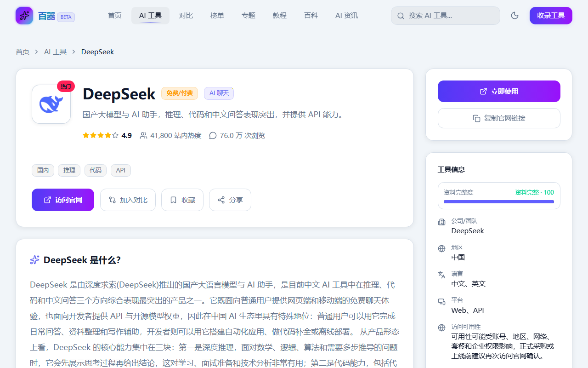Click the AI 聊天 category badge
This screenshot has height=368, width=588.
point(219,93)
